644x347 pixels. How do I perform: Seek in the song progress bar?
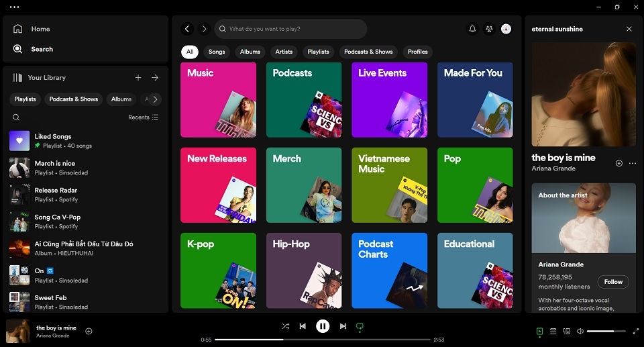(x=323, y=340)
